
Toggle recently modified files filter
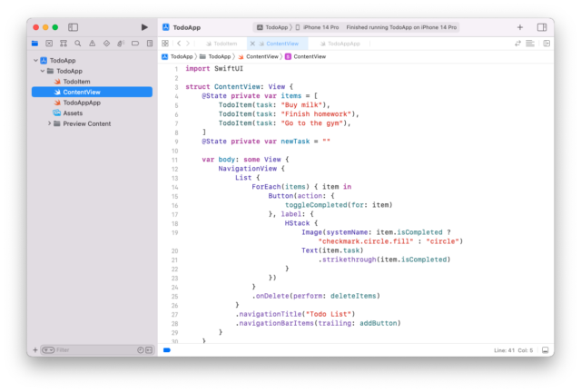(141, 349)
